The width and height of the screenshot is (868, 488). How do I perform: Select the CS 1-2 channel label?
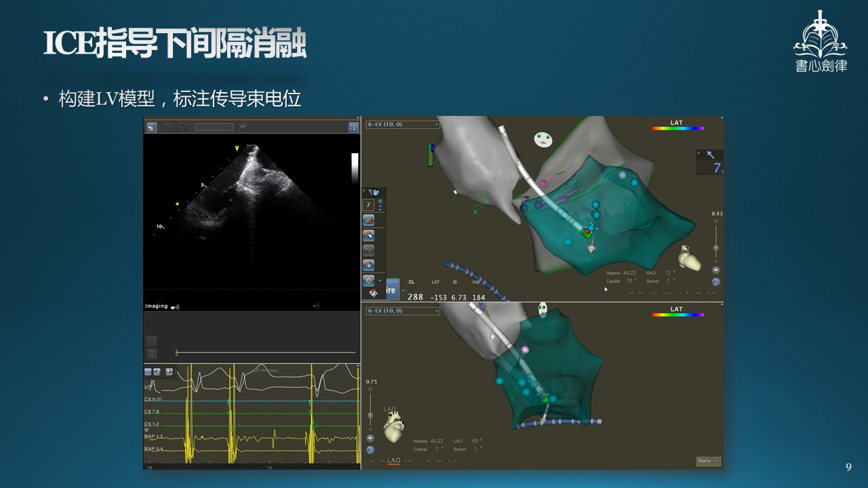coord(152,424)
